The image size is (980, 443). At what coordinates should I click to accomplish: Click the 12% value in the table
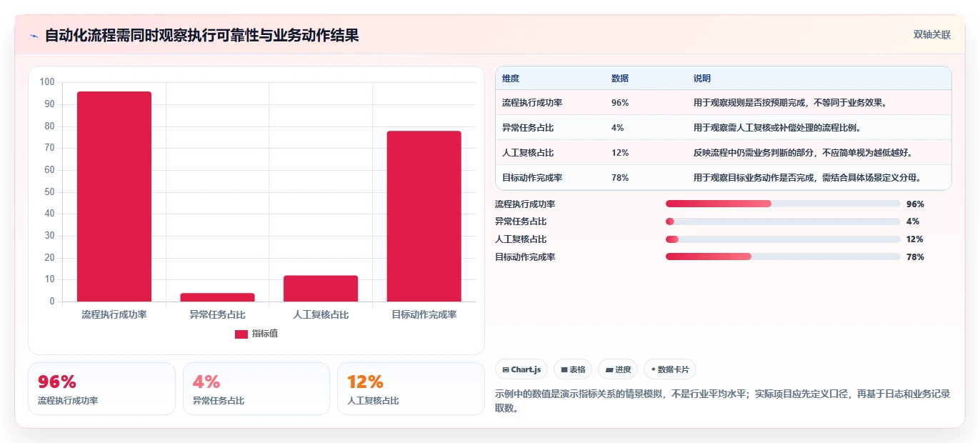(x=620, y=153)
